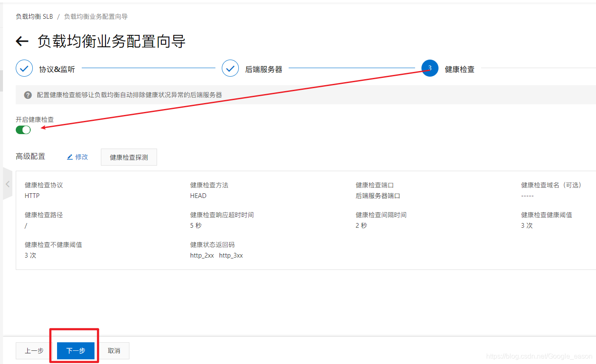Viewport: 596px width, 364px height.
Task: Click the 上一步 button
Action: (x=34, y=350)
